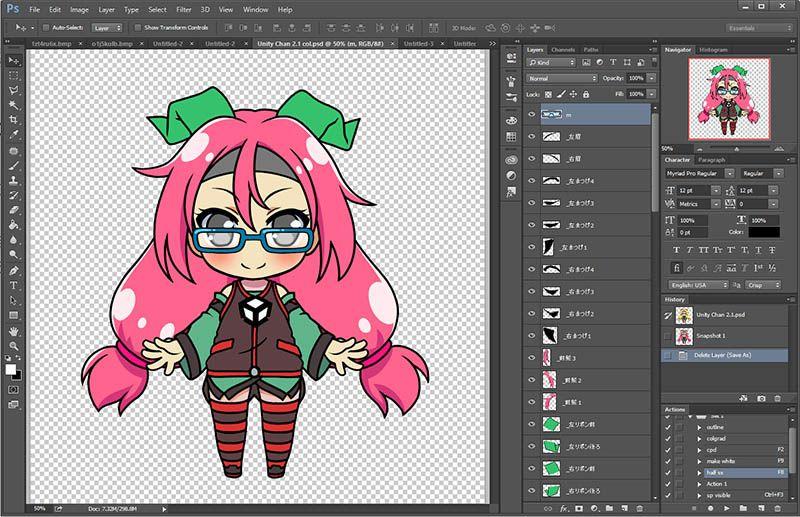
Task: Select the Paint Bucket tool
Action: click(13, 225)
